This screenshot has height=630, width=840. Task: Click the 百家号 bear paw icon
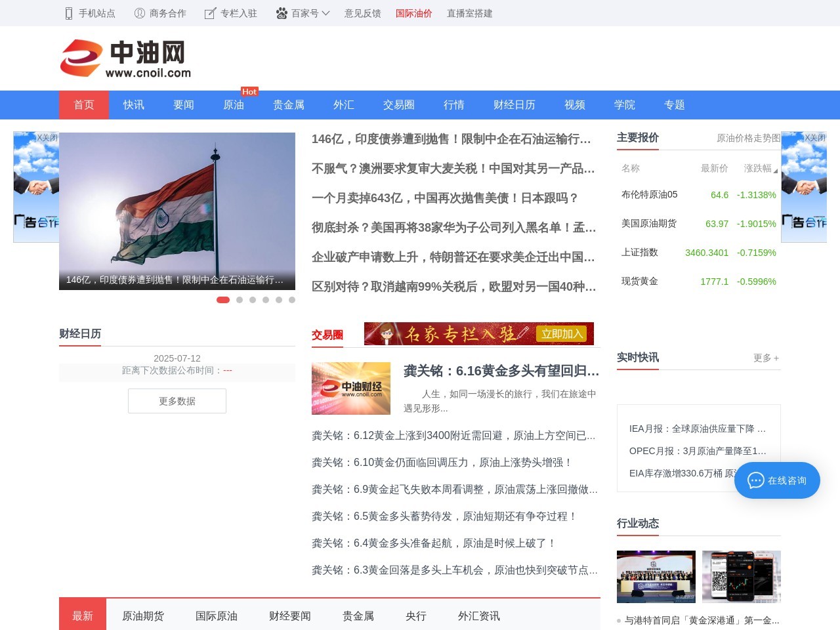[x=281, y=12]
